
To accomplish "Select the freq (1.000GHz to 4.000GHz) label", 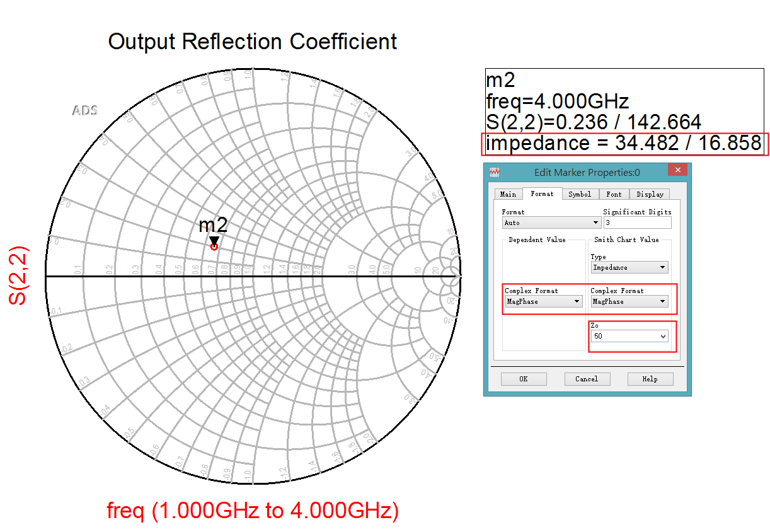I will coord(253,510).
